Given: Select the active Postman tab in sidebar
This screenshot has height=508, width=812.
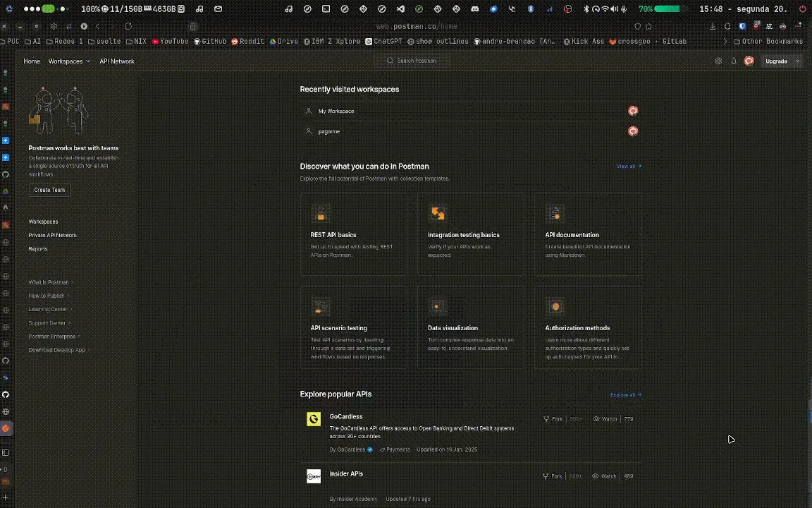Looking at the screenshot, I should pos(6,429).
